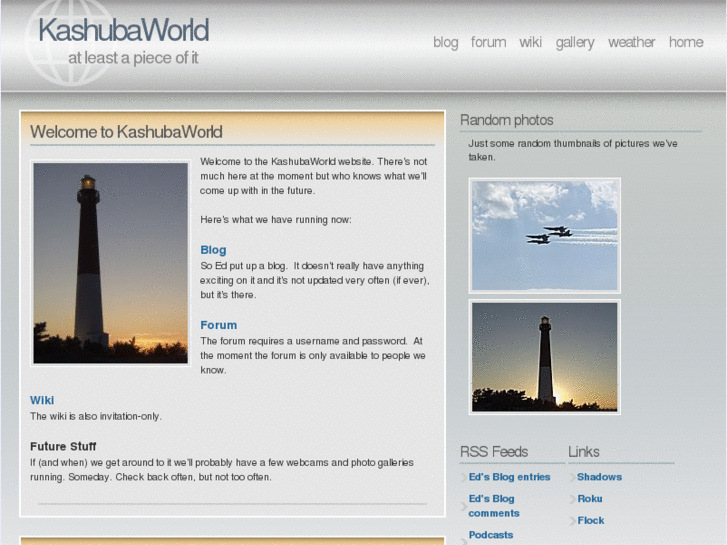Open the large lighthouse photo in welcome article
The width and height of the screenshot is (727, 545).
pyautogui.click(x=110, y=263)
